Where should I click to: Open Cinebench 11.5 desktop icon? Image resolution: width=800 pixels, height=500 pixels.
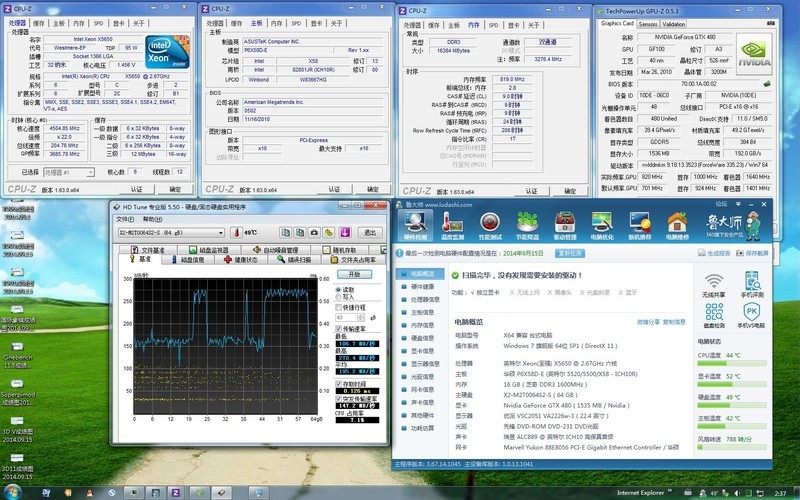click(x=17, y=355)
